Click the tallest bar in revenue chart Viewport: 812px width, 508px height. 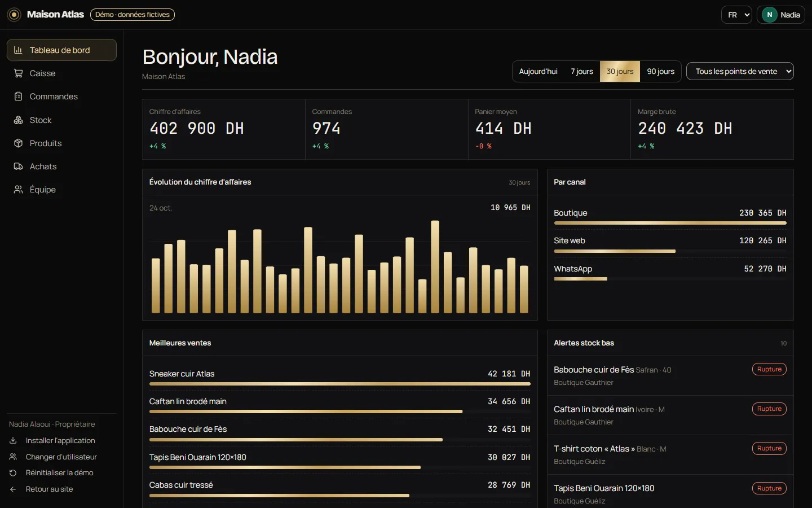435,267
